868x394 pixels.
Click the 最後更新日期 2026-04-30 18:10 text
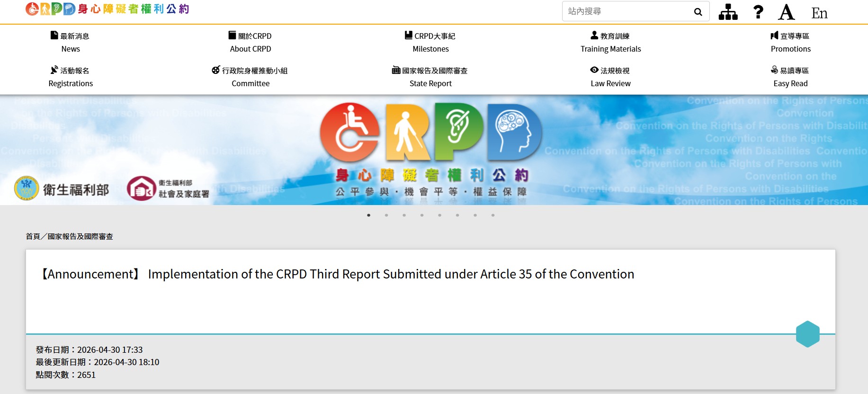98,362
